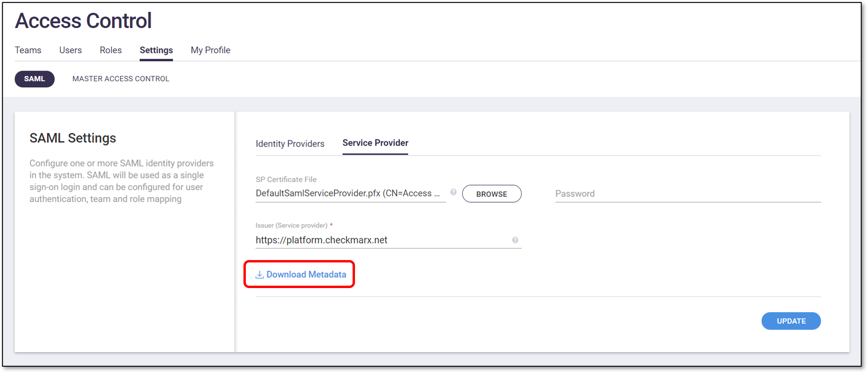Select the Settings tab

[x=156, y=50]
